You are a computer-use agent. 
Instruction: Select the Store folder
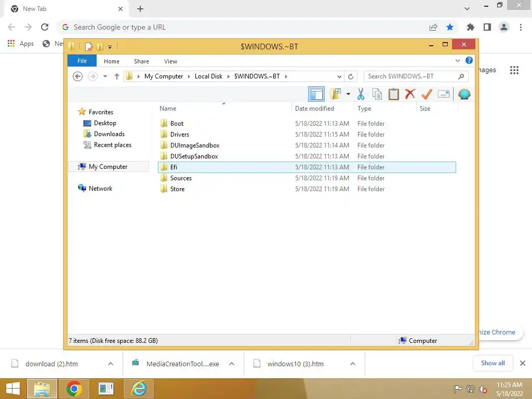coord(178,189)
